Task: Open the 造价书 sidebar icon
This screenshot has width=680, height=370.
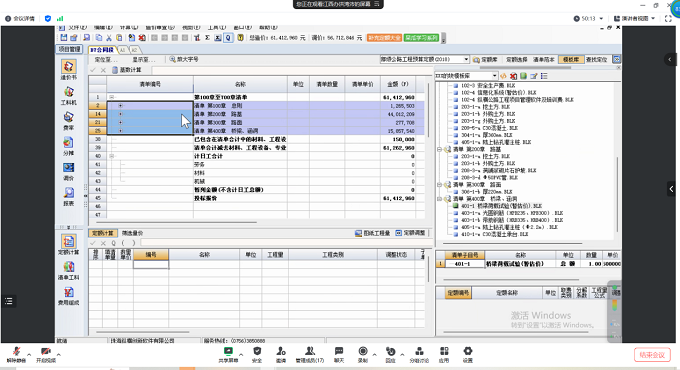Action: [x=69, y=69]
